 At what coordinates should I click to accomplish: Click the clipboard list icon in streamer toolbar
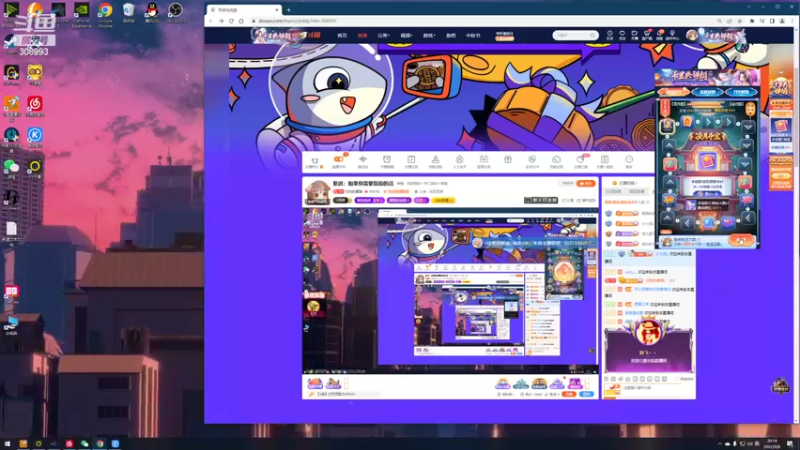(x=605, y=160)
